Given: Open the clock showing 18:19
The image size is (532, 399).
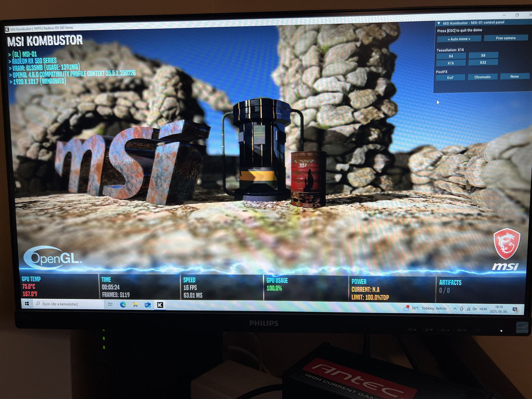Looking at the screenshot, I should 499,309.
